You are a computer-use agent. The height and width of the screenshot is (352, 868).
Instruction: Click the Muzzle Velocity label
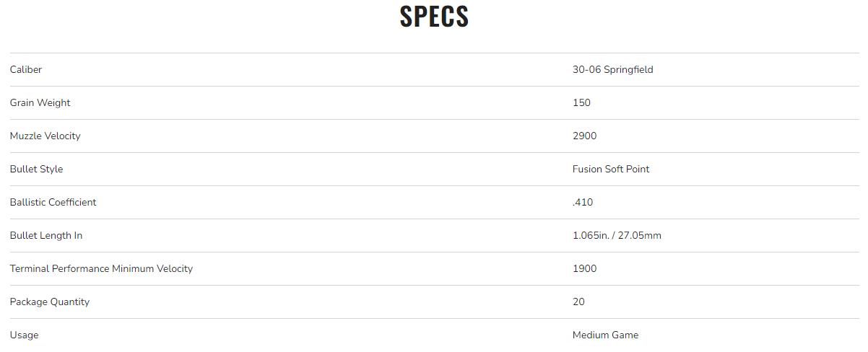[x=45, y=136]
